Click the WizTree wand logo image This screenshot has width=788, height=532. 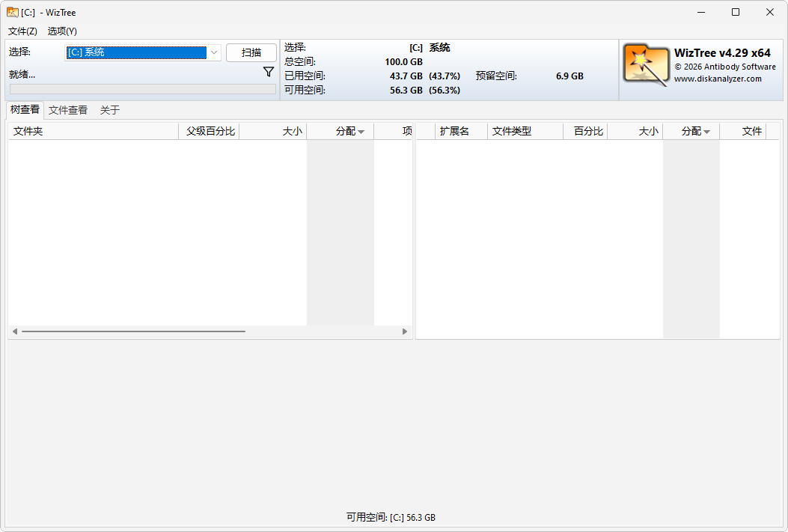(647, 66)
